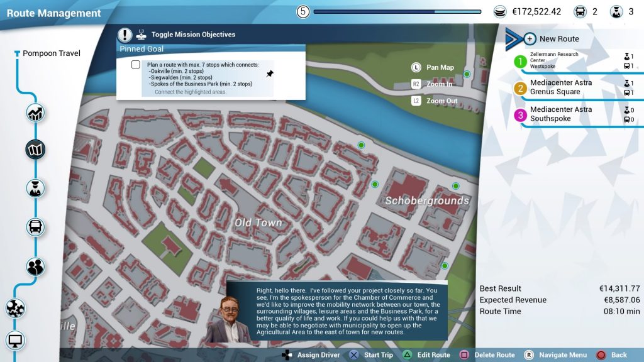The width and height of the screenshot is (644, 362).
Task: Click the level progress bar
Action: point(397,12)
